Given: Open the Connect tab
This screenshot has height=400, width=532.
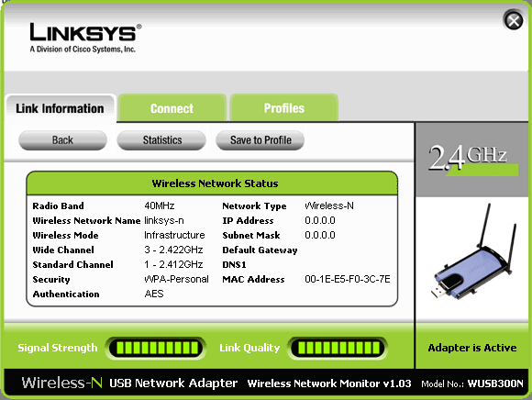Looking at the screenshot, I should [x=172, y=108].
